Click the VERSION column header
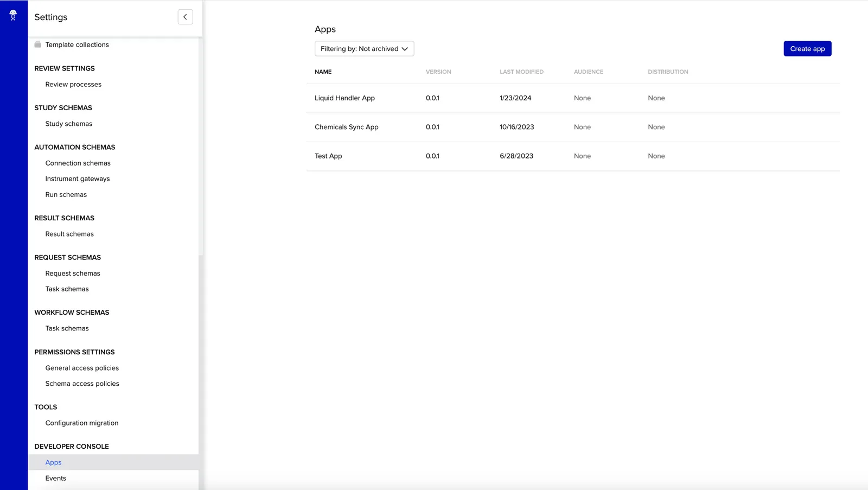868x490 pixels. pyautogui.click(x=438, y=72)
